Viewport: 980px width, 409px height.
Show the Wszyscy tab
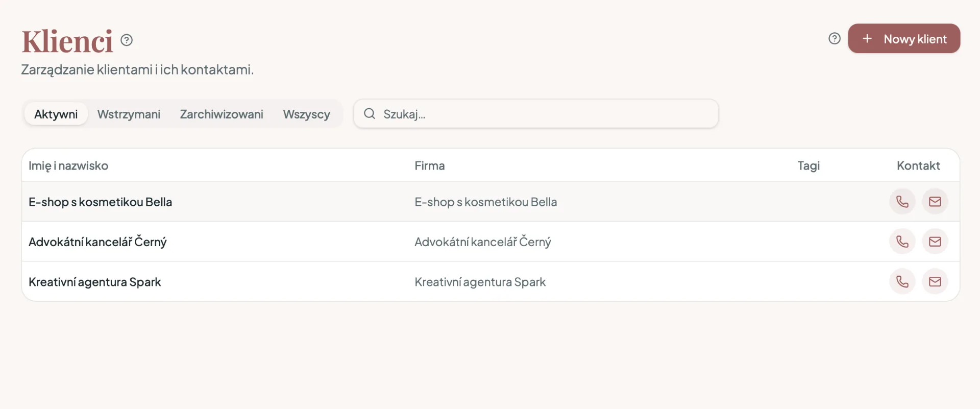click(307, 114)
